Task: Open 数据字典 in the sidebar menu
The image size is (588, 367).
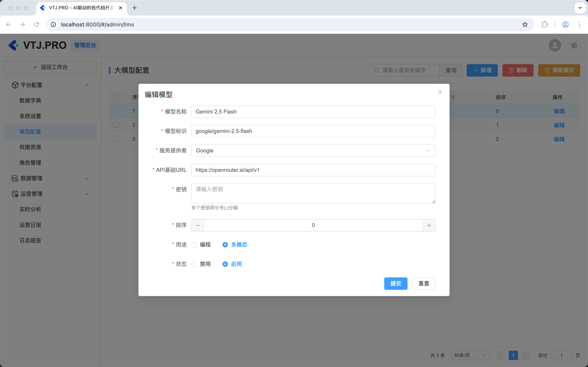Action: (30, 100)
